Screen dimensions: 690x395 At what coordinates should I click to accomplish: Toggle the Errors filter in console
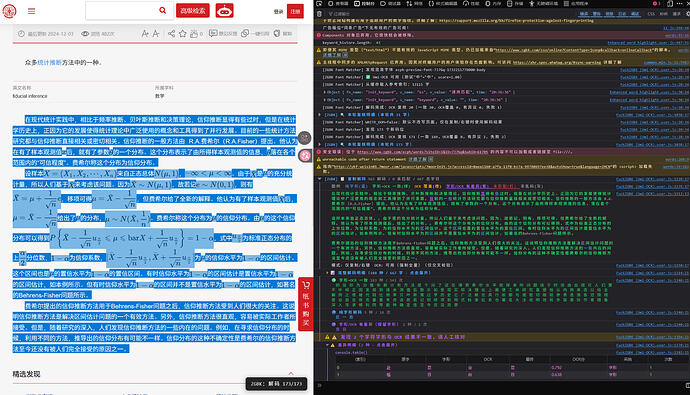[x=584, y=14]
